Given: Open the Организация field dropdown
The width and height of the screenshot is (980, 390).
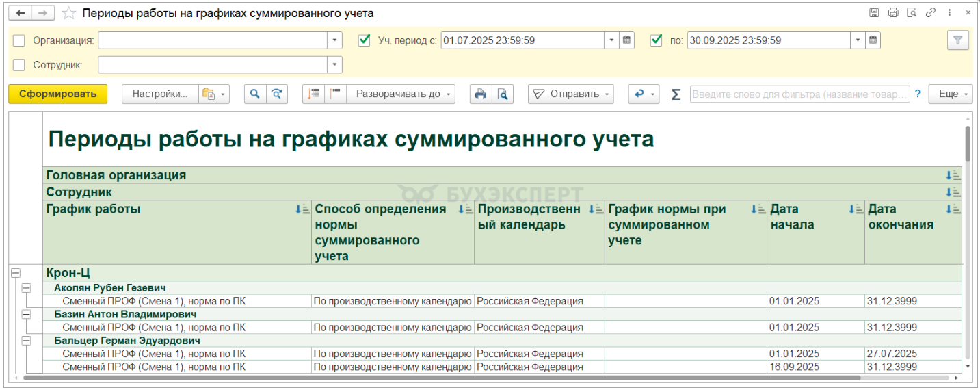Looking at the screenshot, I should 334,40.
